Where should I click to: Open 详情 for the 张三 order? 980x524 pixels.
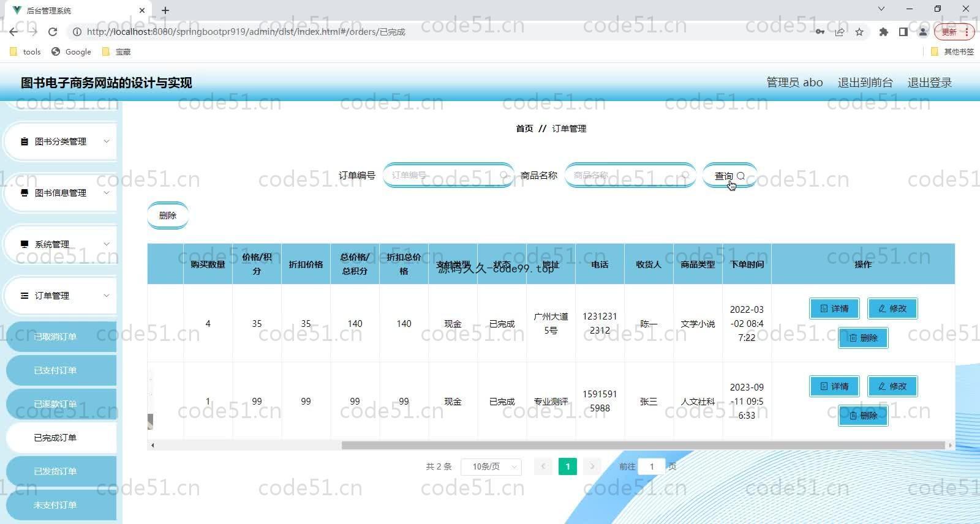pyautogui.click(x=834, y=386)
